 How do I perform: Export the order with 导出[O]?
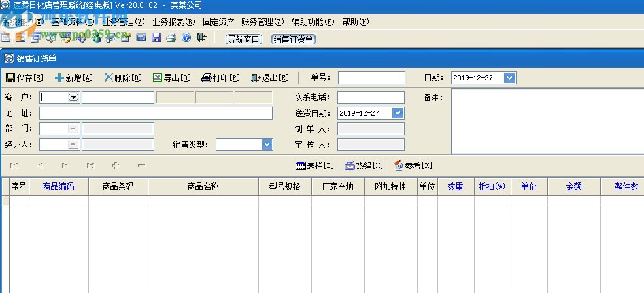point(172,78)
